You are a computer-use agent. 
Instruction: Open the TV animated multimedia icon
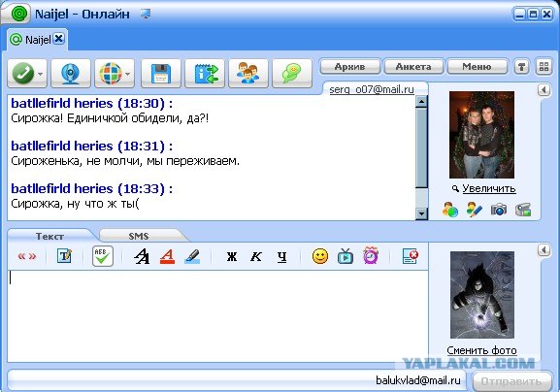346,256
